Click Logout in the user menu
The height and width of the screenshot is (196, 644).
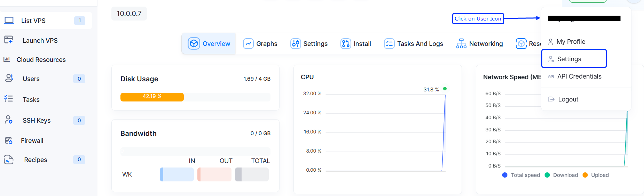(x=568, y=99)
